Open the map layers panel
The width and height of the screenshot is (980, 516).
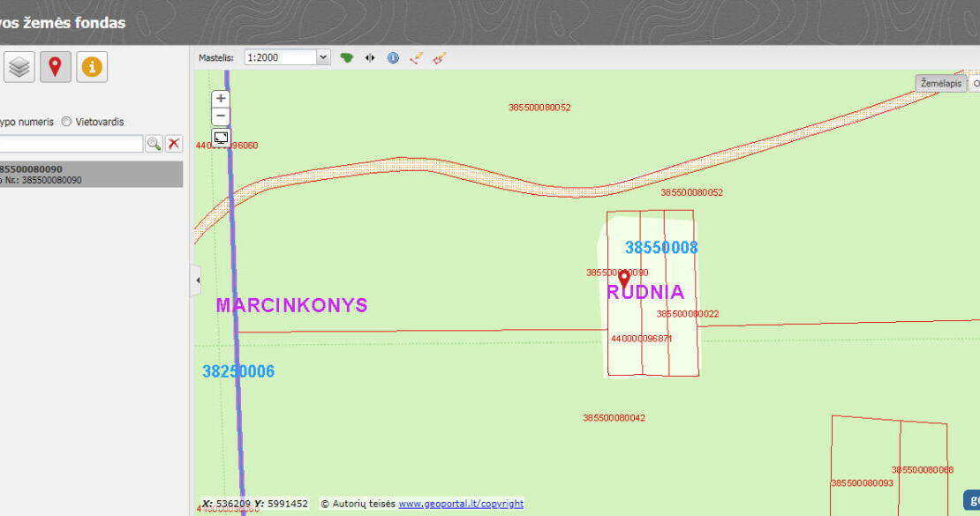point(19,67)
